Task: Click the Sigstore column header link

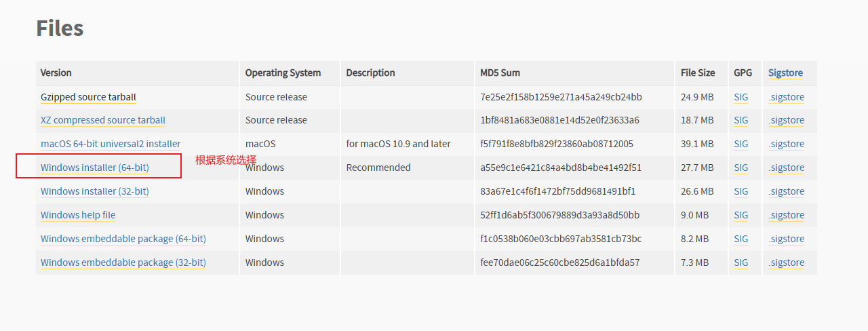Action: [x=785, y=73]
